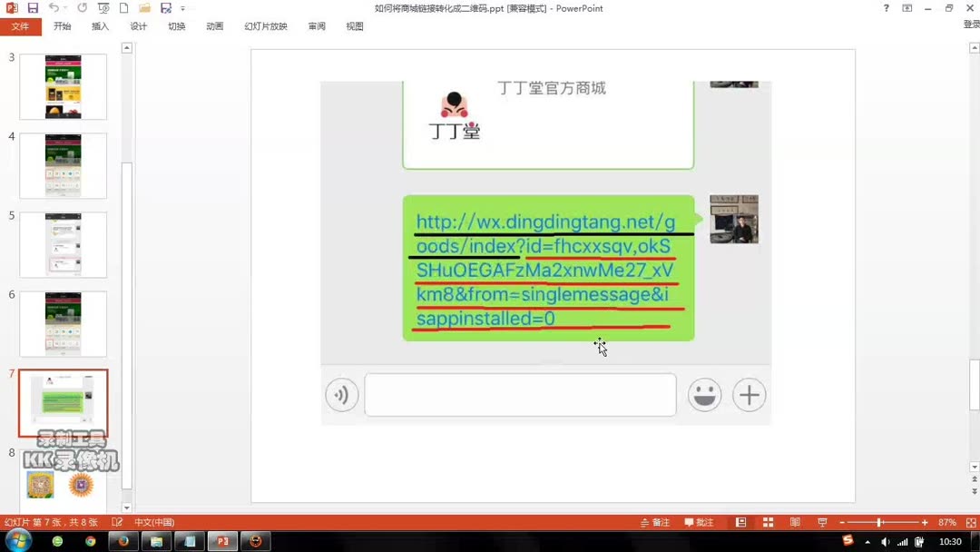This screenshot has width=980, height=552.
Task: Open a file using the folder icon
Action: pos(144,7)
